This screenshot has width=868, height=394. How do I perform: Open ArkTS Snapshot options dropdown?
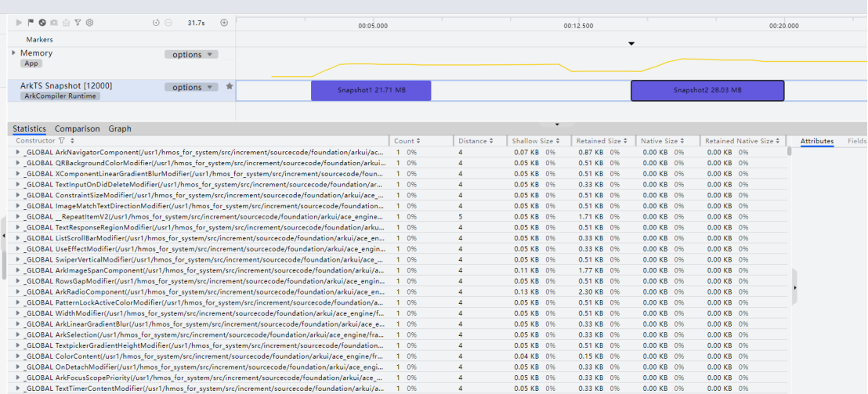[191, 88]
